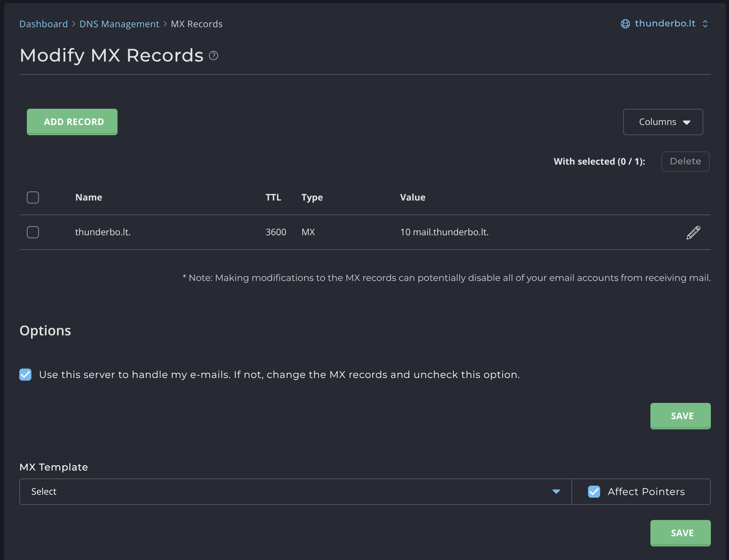Viewport: 729px width, 560px height.
Task: Navigate to DNS Management breadcrumb
Action: [119, 24]
